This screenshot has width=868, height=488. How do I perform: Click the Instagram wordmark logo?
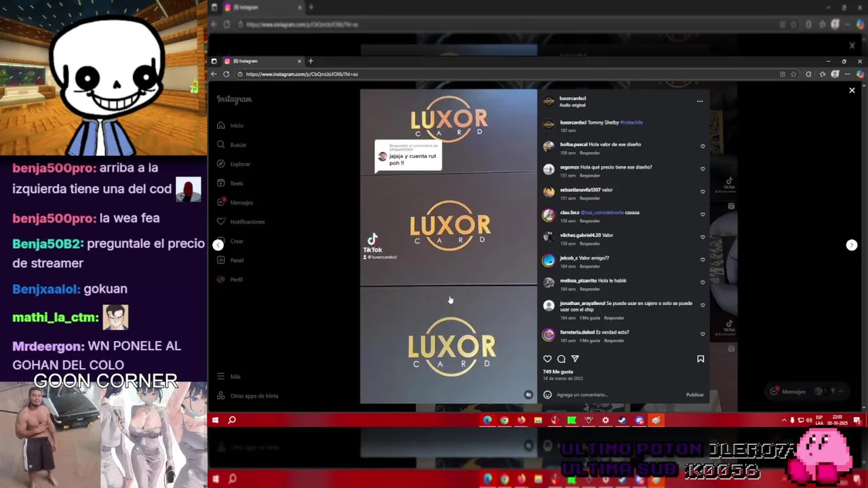tap(234, 100)
